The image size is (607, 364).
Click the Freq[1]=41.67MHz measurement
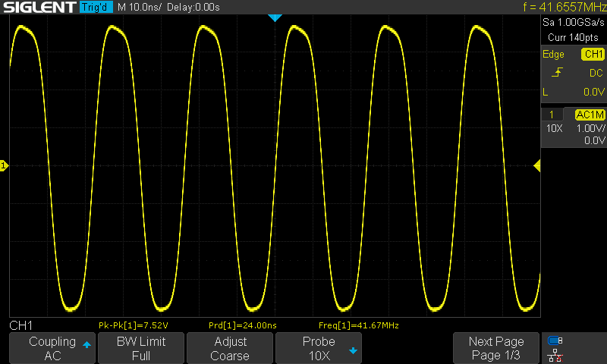(358, 325)
